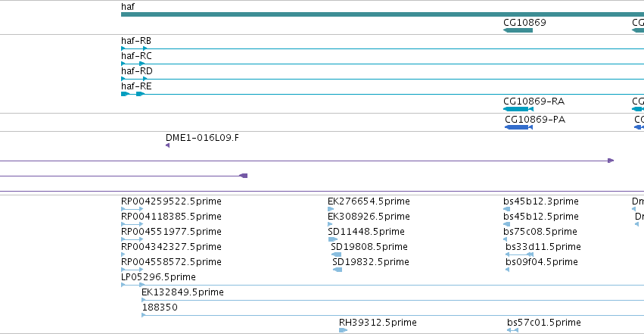The width and height of the screenshot is (644, 334).
Task: Click DME1-016L09.F purple arrow marker
Action: (167, 145)
